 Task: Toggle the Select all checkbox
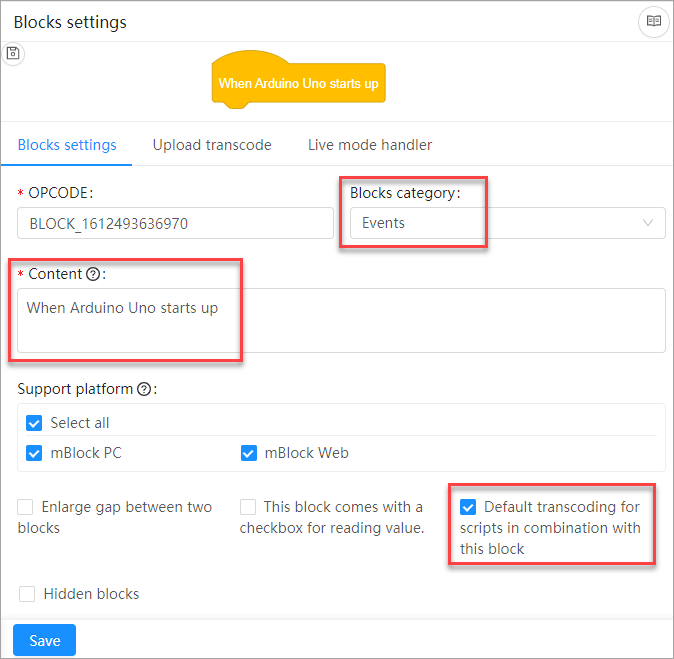[x=35, y=423]
